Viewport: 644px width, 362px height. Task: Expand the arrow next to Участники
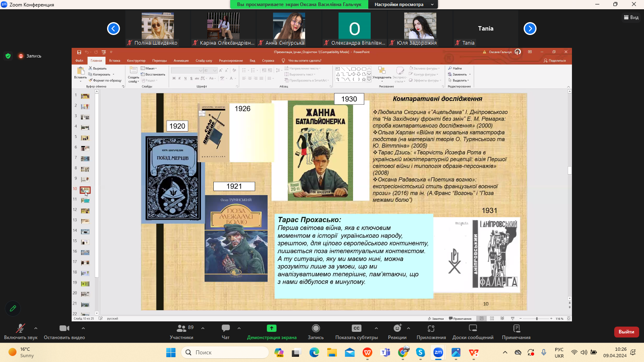pyautogui.click(x=203, y=328)
